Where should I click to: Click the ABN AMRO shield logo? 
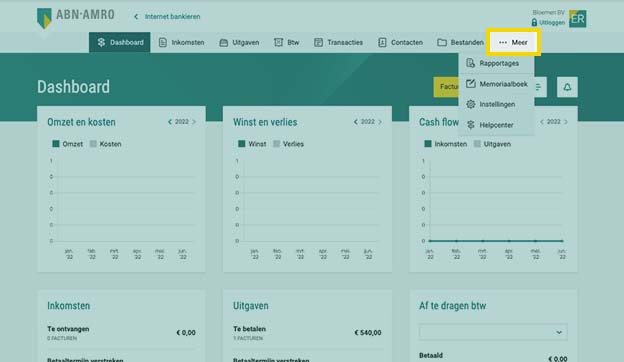[44, 18]
